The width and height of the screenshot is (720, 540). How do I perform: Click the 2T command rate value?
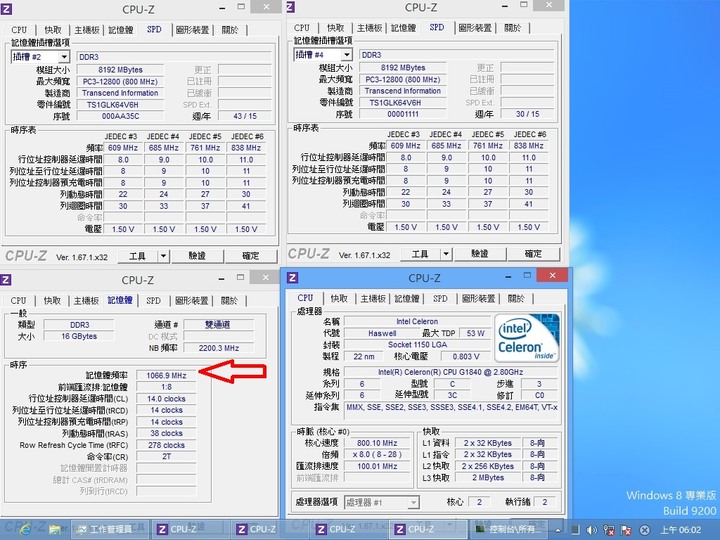(166, 457)
